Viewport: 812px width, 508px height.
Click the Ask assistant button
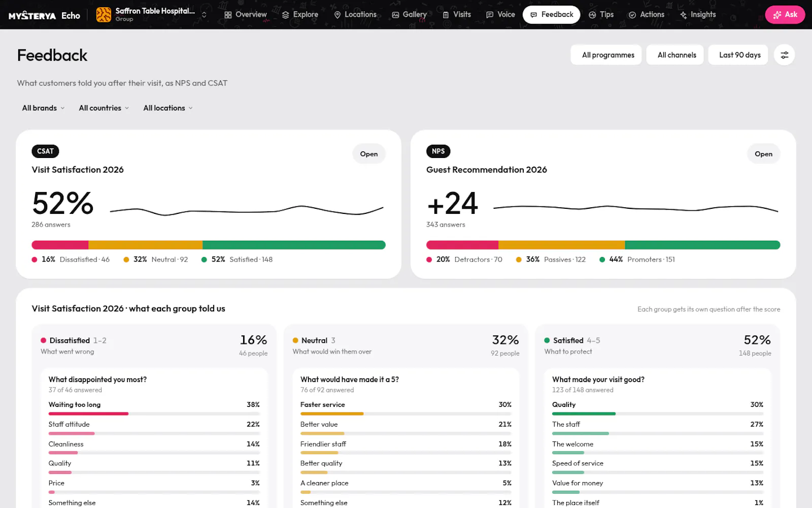[785, 15]
